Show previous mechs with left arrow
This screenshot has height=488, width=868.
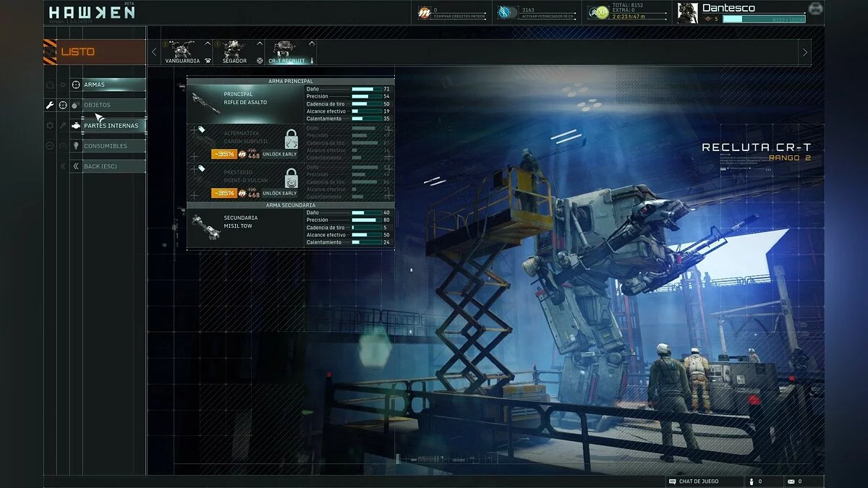click(153, 52)
